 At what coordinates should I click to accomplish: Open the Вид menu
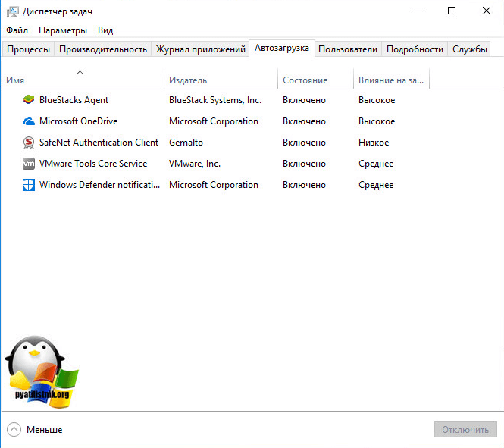point(105,30)
